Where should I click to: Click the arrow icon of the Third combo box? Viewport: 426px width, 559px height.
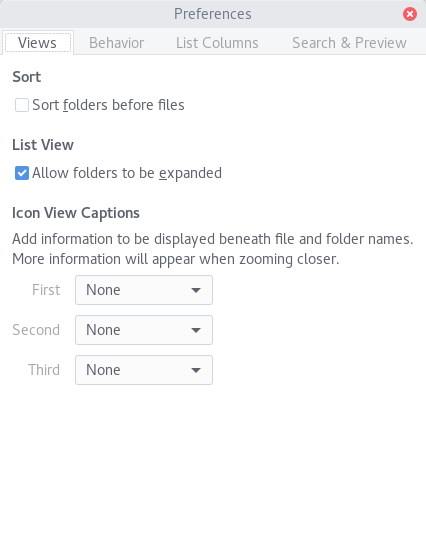click(x=196, y=370)
